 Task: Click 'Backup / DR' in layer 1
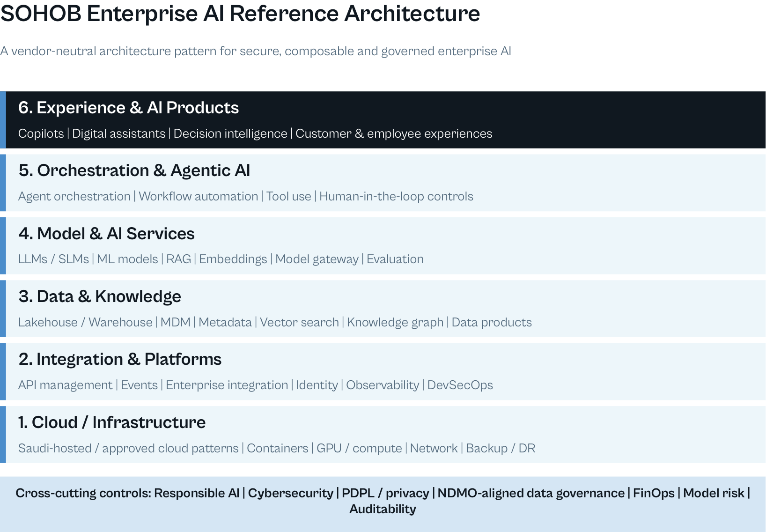(501, 449)
